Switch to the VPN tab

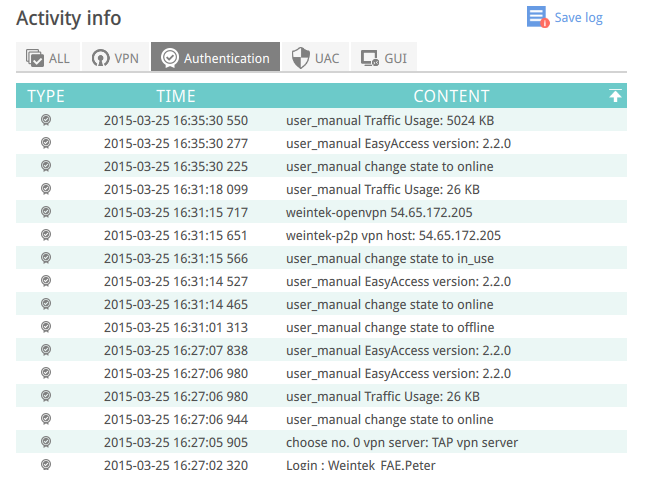point(115,57)
